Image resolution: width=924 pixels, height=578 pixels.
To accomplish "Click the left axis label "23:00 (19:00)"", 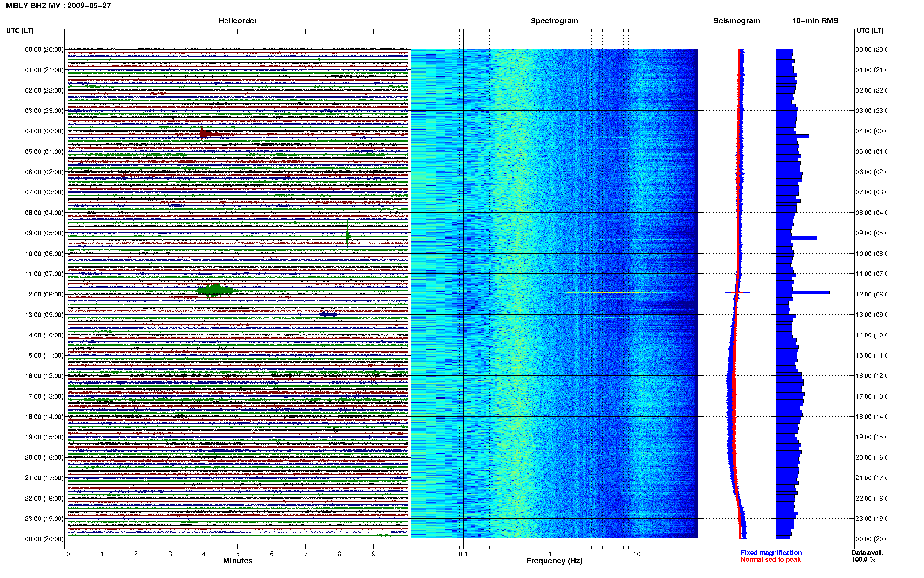I will click(x=44, y=519).
